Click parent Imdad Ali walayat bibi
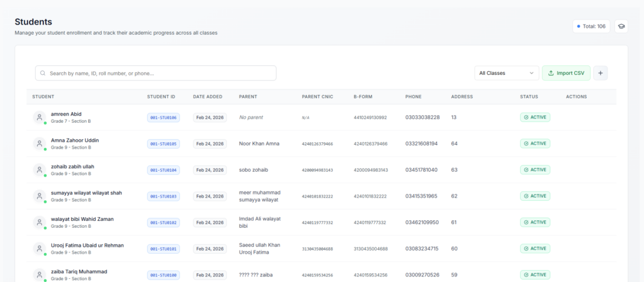 [x=260, y=222]
